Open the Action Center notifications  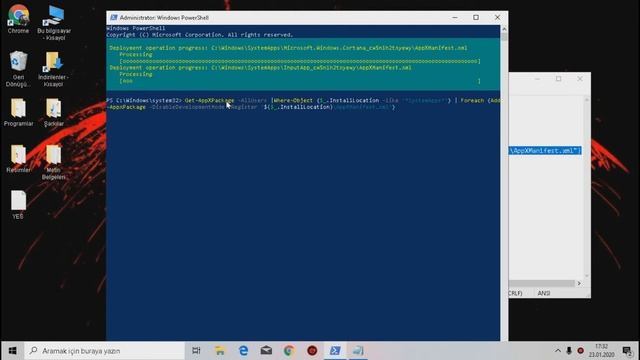pyautogui.click(x=627, y=351)
